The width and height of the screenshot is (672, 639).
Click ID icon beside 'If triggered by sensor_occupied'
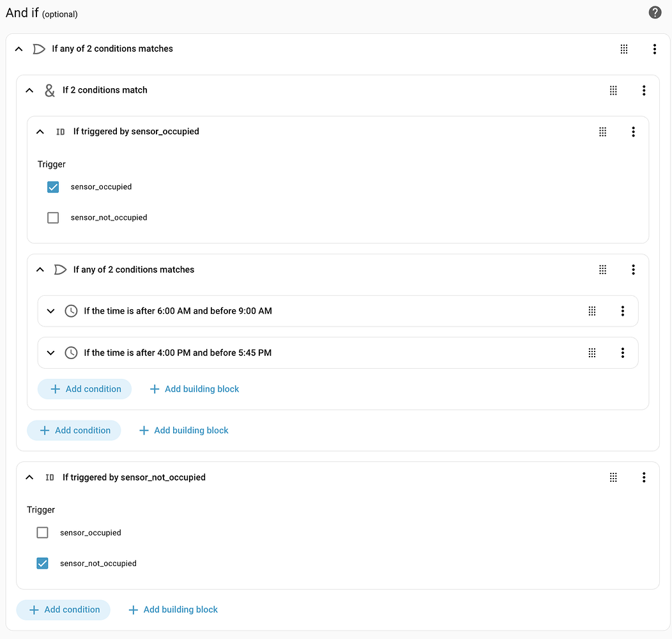click(61, 132)
